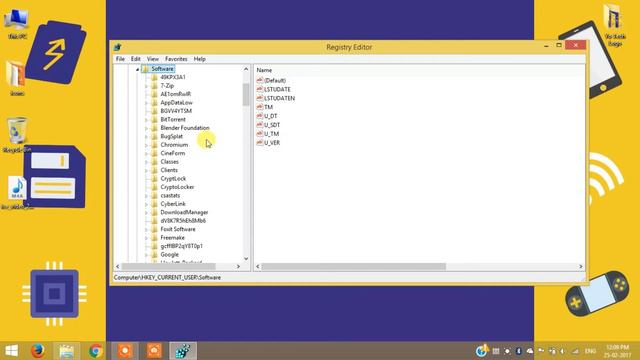640x360 pixels.
Task: Expand the Classes key
Action: [146, 162]
